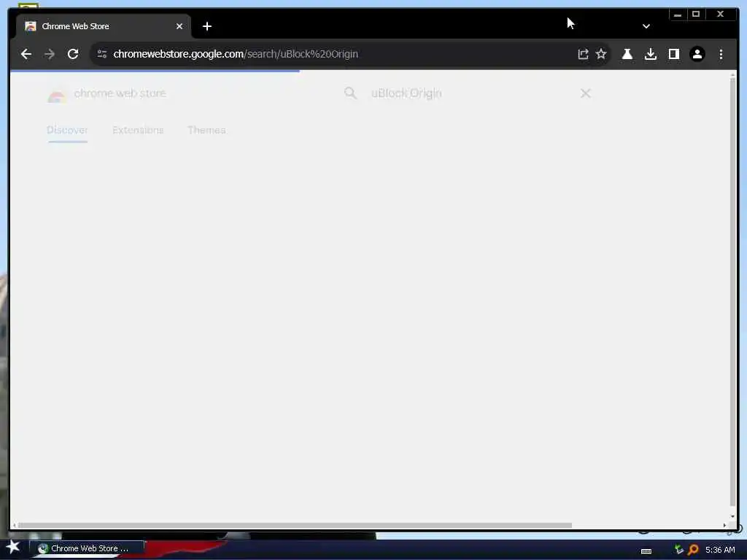Open the magnifier tray icon
The image size is (747, 560).
tap(693, 550)
